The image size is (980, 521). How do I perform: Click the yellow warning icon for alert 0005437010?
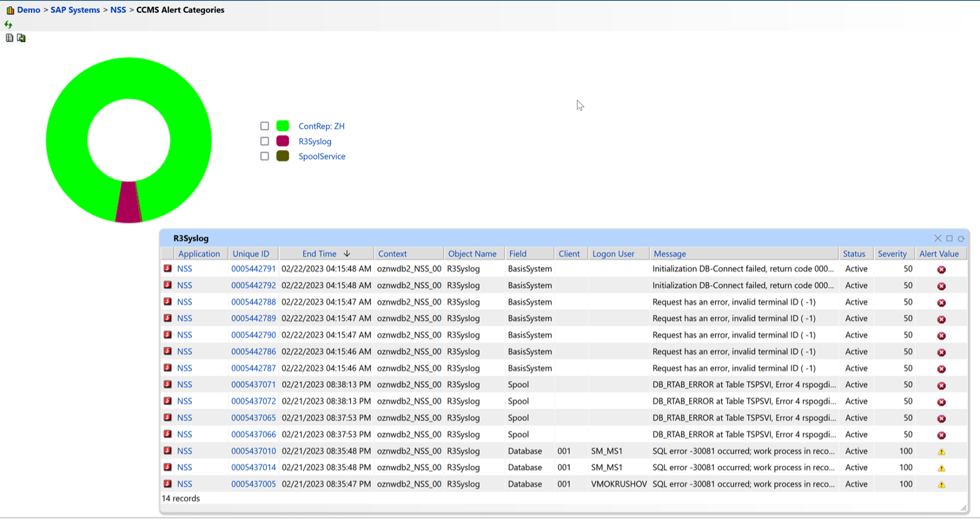[942, 451]
